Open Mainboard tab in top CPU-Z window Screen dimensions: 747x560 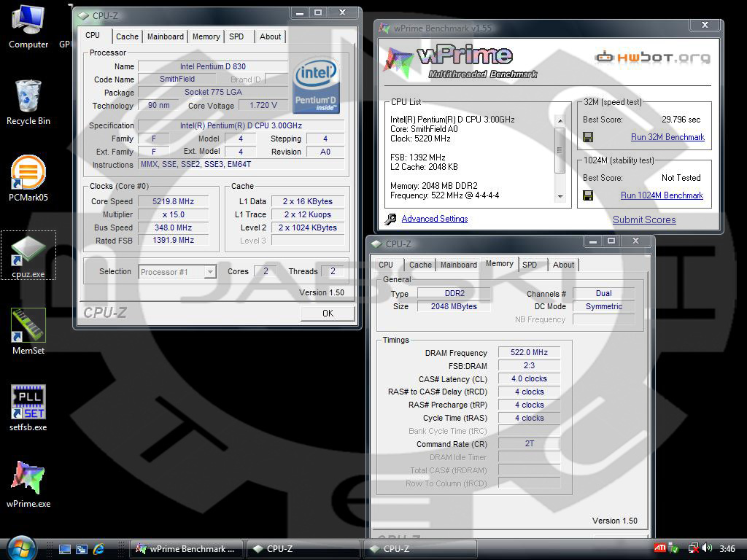pos(166,36)
